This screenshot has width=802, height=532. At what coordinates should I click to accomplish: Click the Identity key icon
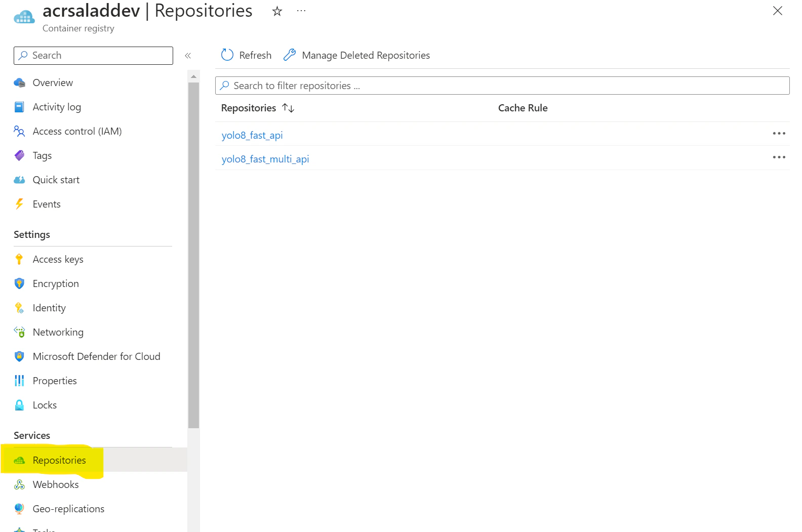19,308
